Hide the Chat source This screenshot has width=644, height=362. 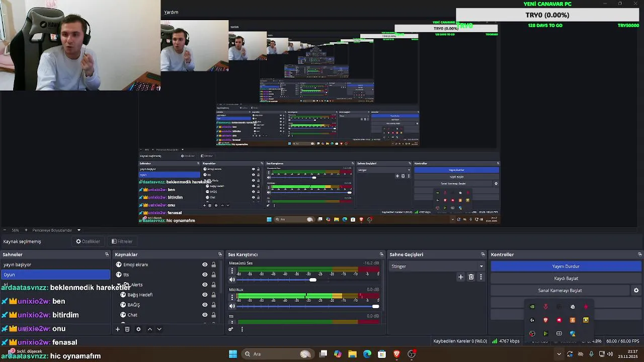tap(205, 315)
